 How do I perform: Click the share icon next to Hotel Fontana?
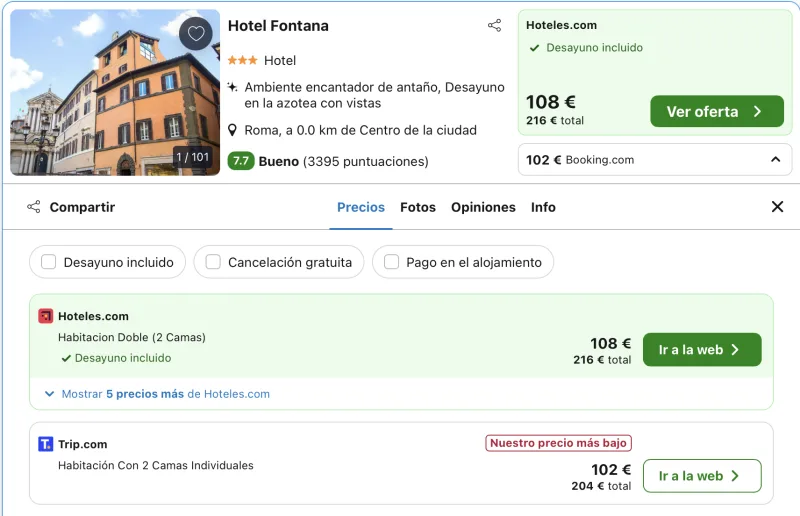pos(494,26)
